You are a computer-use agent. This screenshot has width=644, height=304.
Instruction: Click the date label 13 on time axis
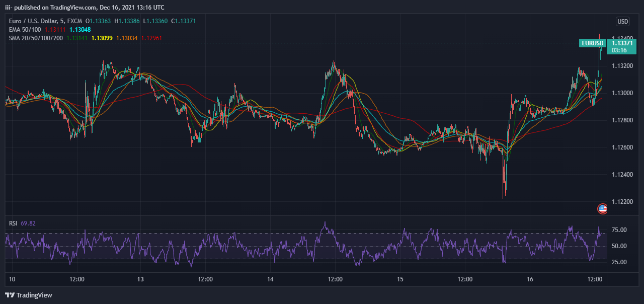(x=141, y=279)
